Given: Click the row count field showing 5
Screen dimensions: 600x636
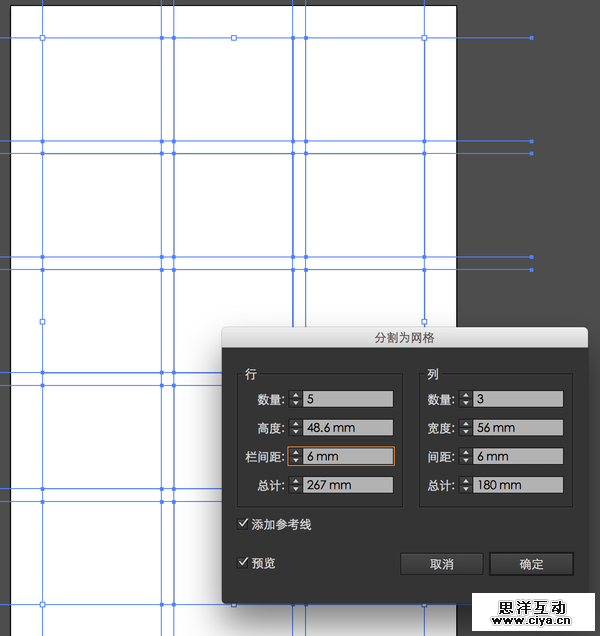Looking at the screenshot, I should pos(347,399).
